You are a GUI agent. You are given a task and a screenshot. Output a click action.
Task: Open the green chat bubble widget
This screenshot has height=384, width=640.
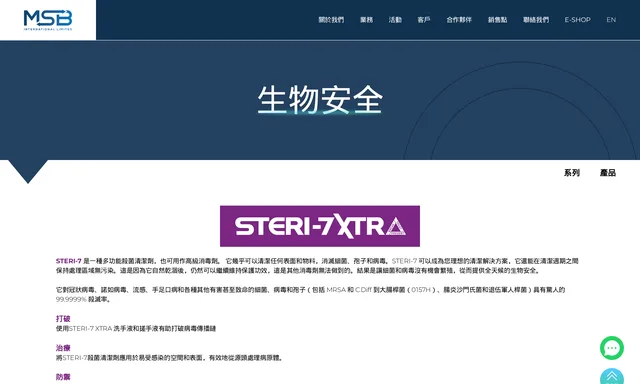(x=611, y=348)
